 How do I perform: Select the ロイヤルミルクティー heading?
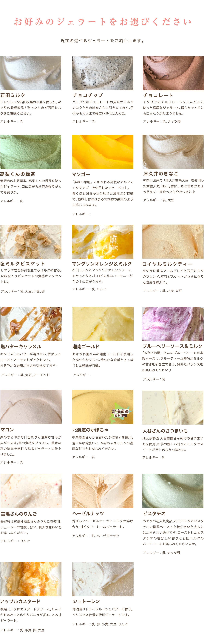click(167, 264)
